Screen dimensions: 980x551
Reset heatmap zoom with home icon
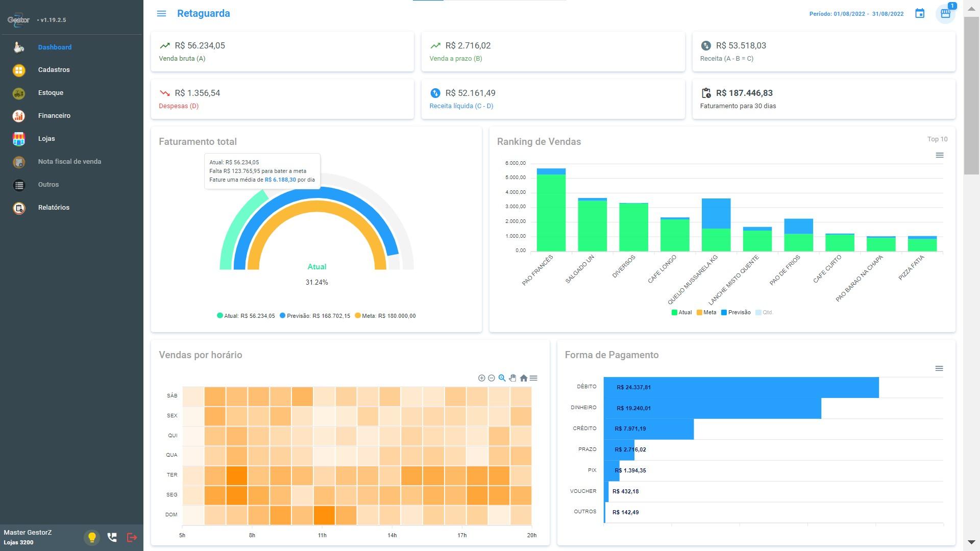523,378
